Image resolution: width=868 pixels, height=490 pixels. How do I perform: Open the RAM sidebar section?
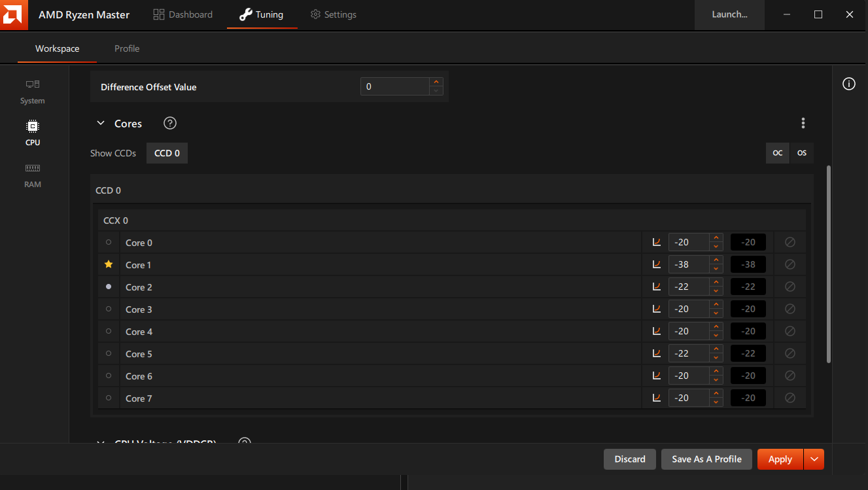pos(33,176)
